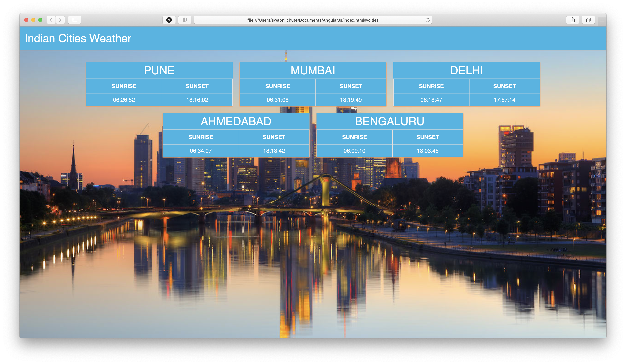Choose the BENGALURU city card heading
Image resolution: width=626 pixels, height=364 pixels.
[390, 121]
